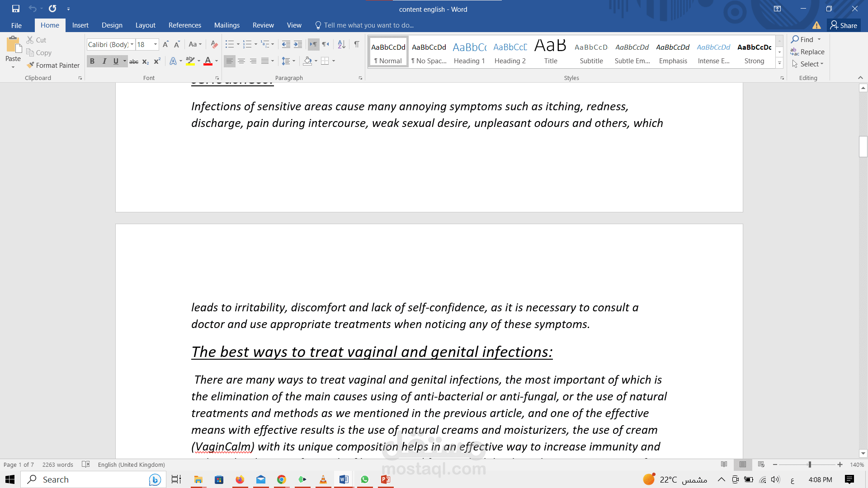Increase font size with Grow Font

[165, 44]
